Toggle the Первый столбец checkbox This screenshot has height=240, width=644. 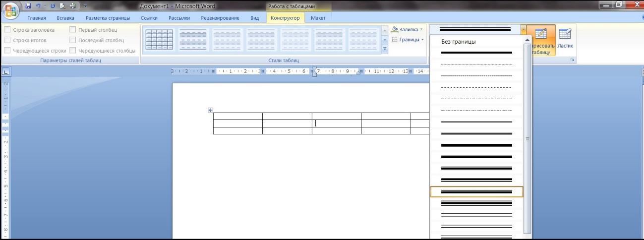coord(73,30)
